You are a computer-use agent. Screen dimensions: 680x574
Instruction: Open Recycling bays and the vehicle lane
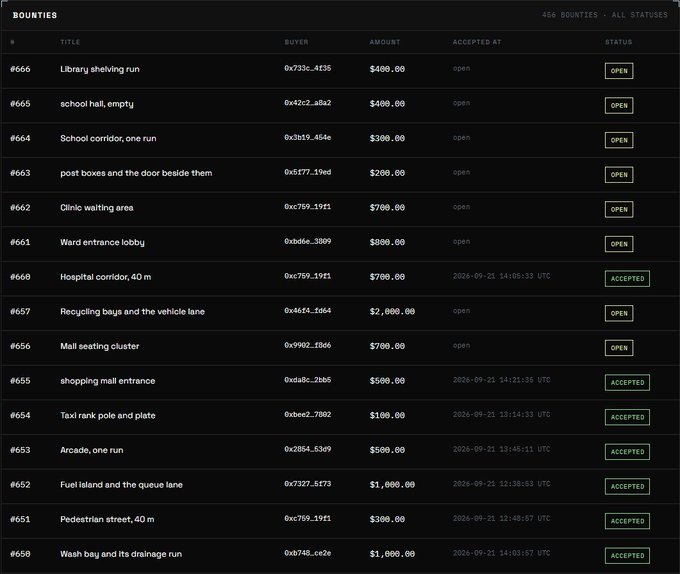pos(132,311)
